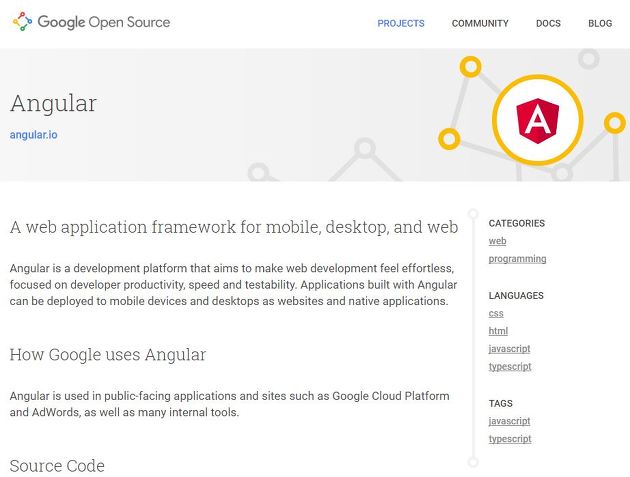Open javascript under Tags
The height and width of the screenshot is (477, 630).
(509, 421)
